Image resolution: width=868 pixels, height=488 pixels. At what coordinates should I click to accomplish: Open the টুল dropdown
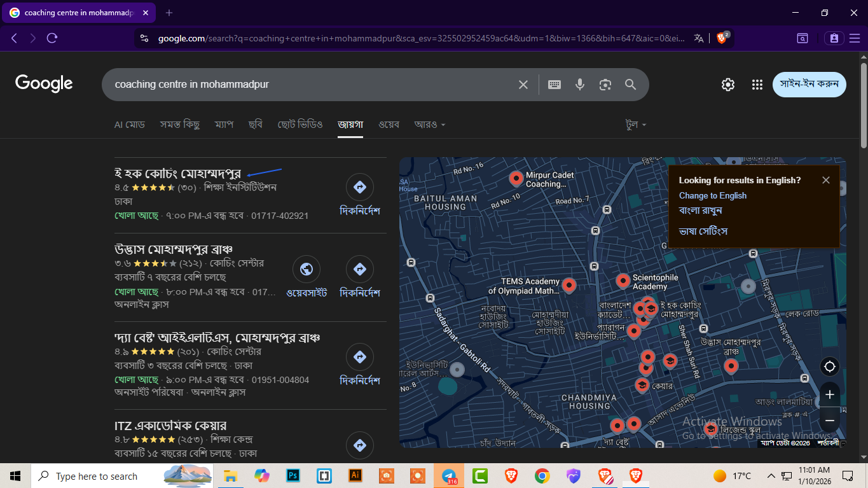pyautogui.click(x=635, y=124)
